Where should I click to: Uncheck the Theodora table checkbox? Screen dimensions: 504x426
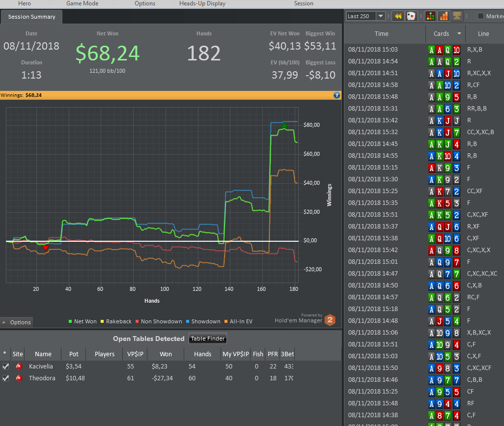pyautogui.click(x=5, y=378)
